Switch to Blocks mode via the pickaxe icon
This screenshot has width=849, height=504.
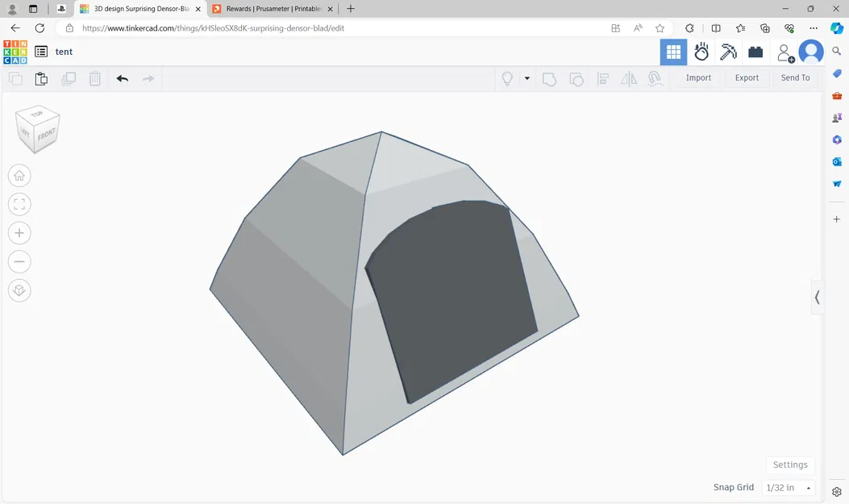point(728,52)
